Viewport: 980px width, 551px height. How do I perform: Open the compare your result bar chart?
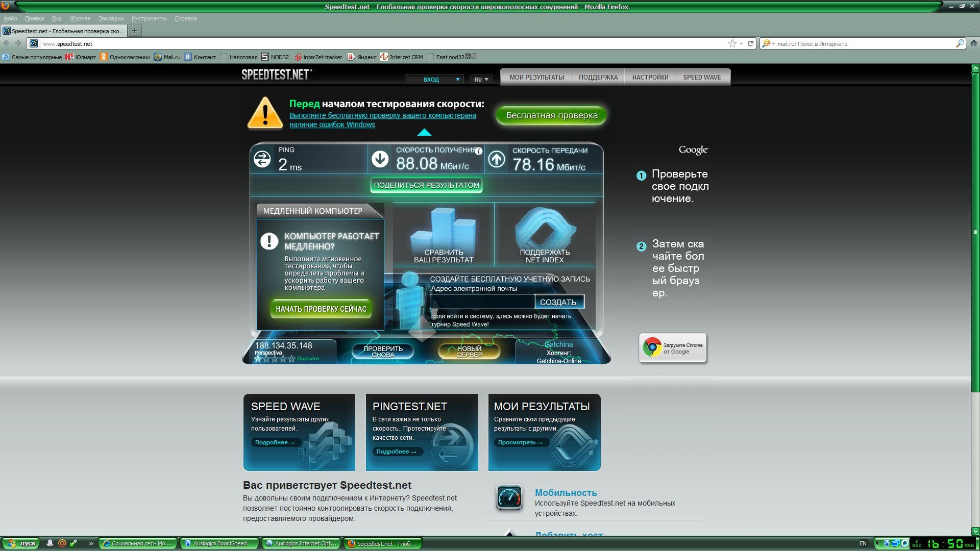coord(444,234)
